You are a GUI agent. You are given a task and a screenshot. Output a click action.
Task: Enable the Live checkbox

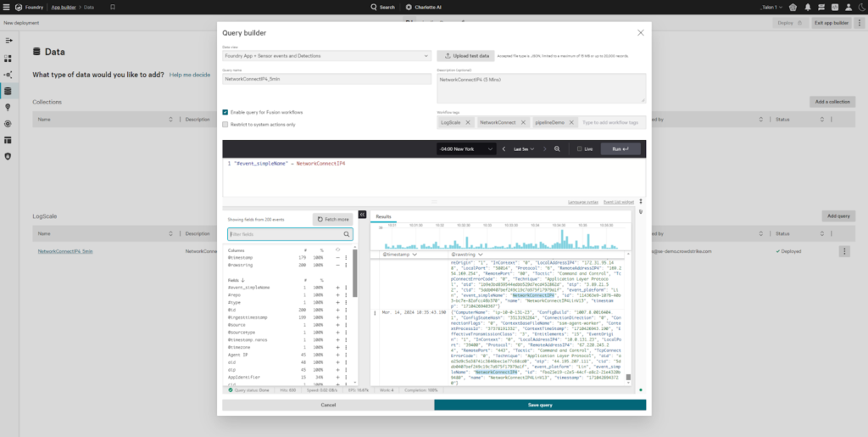pos(579,148)
